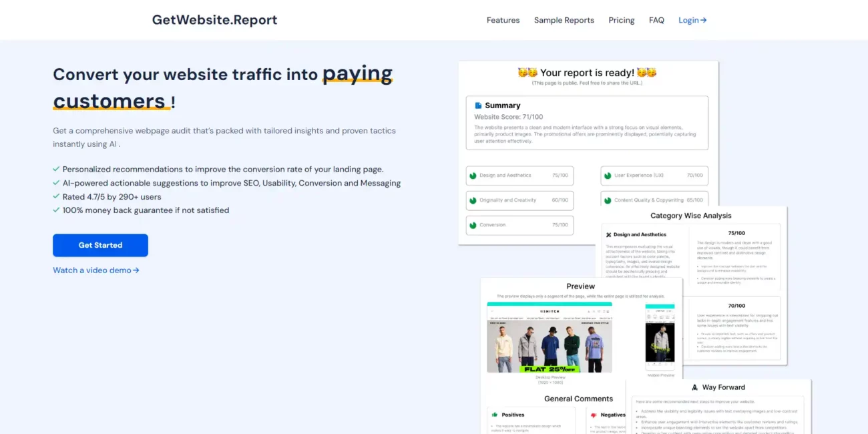Viewport: 868px width, 434px height.
Task: Click checkmark beside 100% money back guarantee
Action: (56, 210)
